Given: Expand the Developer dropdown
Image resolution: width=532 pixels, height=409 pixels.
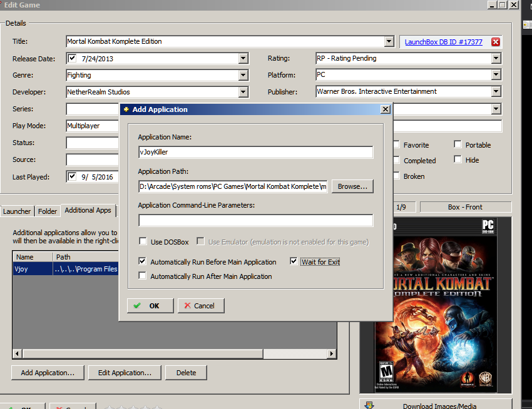Looking at the screenshot, I should (x=243, y=92).
